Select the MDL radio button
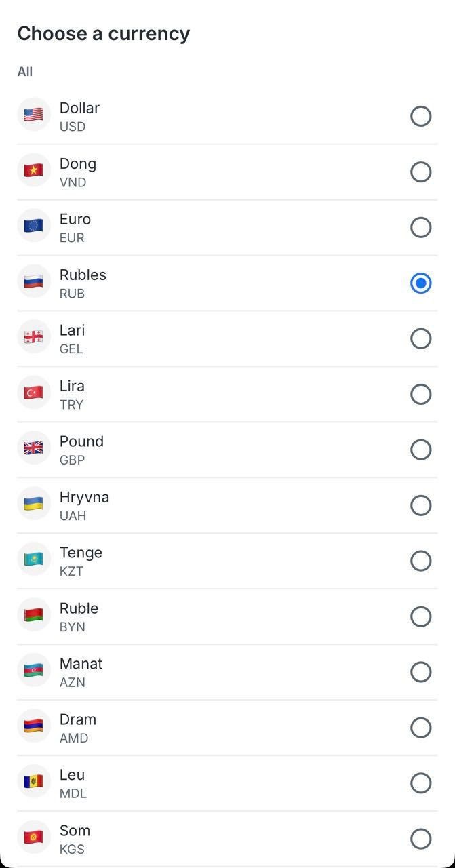Image resolution: width=455 pixels, height=868 pixels. pos(421,783)
